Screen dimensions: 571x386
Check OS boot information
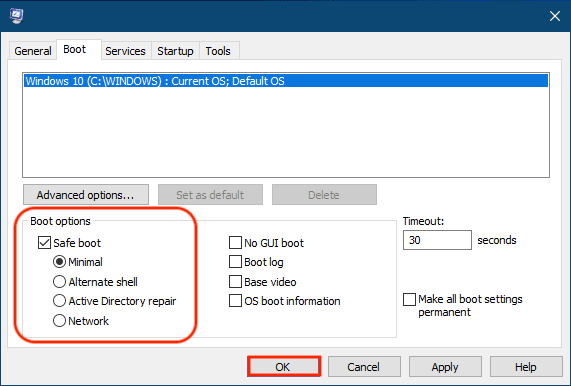[235, 301]
